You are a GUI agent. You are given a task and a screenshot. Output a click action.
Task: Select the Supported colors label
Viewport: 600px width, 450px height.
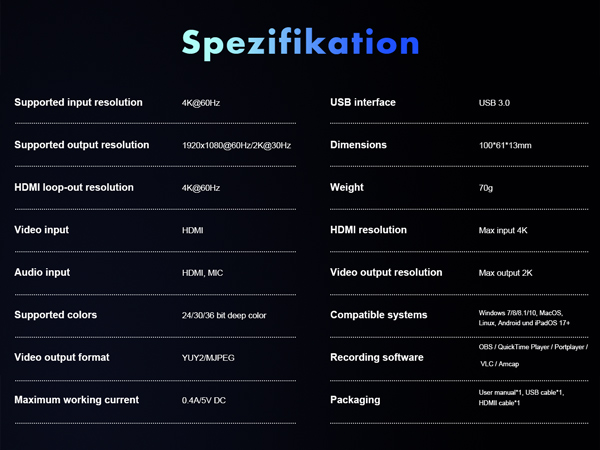[56, 315]
